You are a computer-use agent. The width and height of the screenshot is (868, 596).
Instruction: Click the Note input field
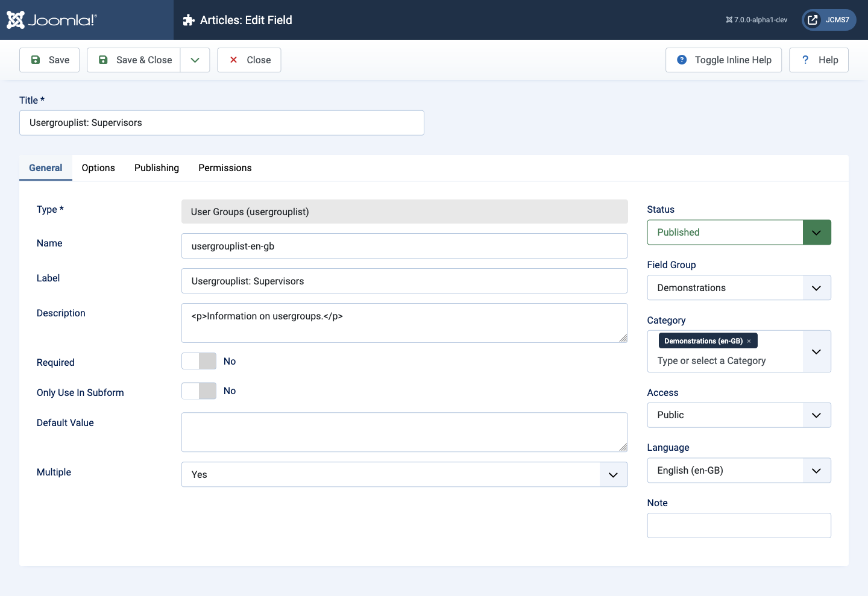739,525
